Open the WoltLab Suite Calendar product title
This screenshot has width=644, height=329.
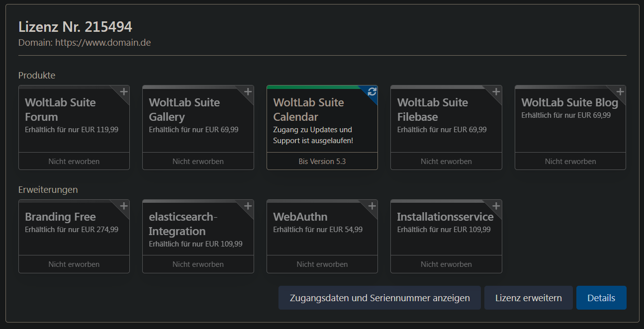pyautogui.click(x=308, y=110)
